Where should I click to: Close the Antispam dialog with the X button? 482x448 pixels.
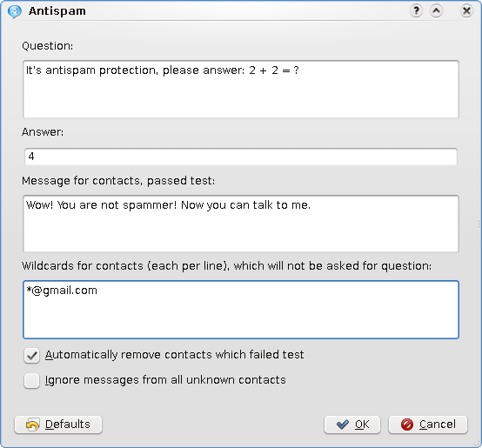(466, 11)
